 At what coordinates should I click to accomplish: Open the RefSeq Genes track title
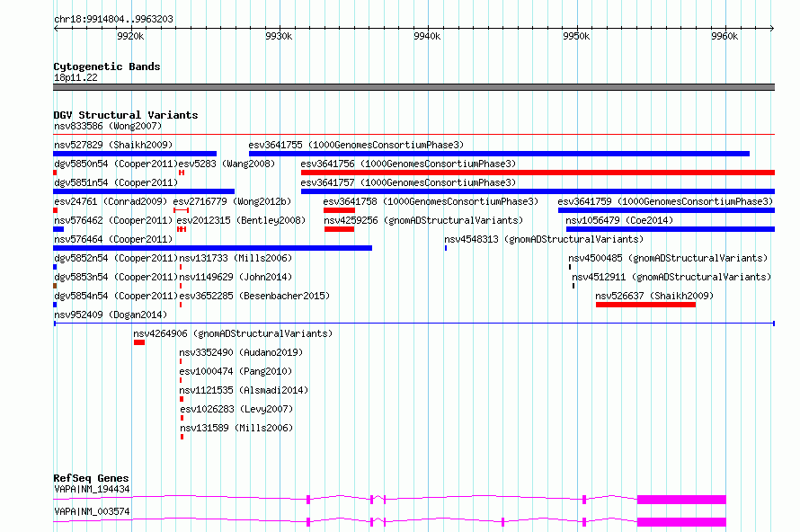point(91,478)
